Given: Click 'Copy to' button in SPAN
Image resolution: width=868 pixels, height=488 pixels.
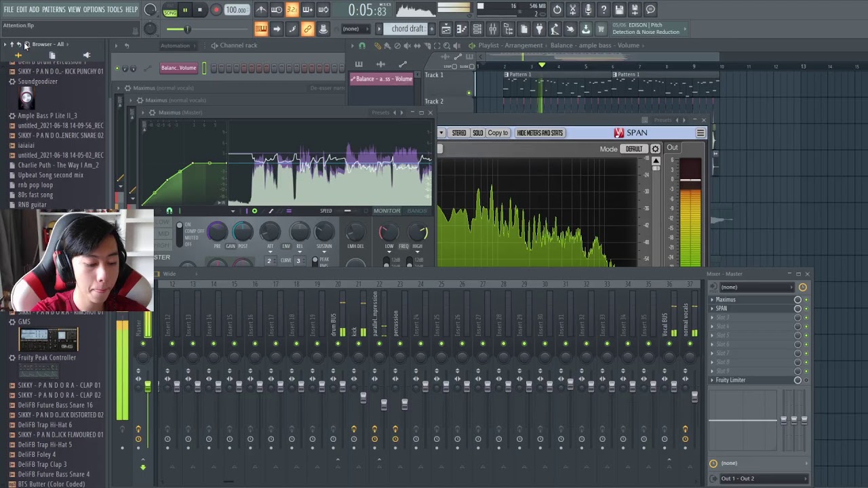Looking at the screenshot, I should [x=498, y=133].
